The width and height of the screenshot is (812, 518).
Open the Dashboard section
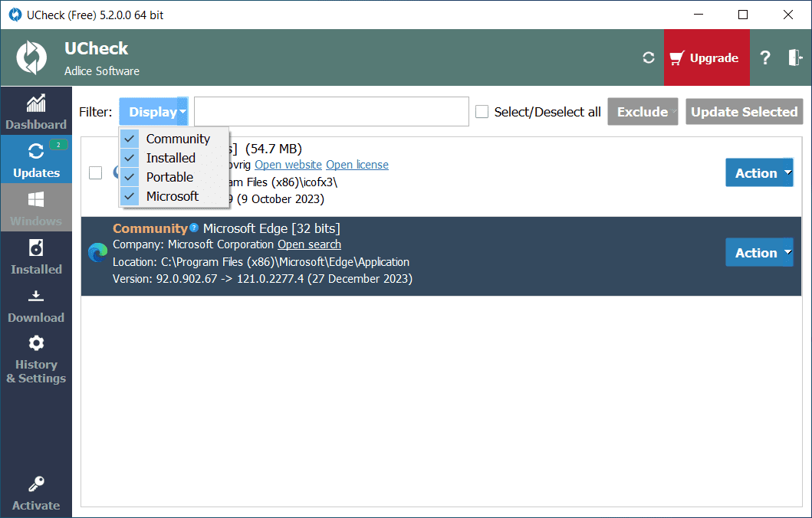(x=36, y=111)
